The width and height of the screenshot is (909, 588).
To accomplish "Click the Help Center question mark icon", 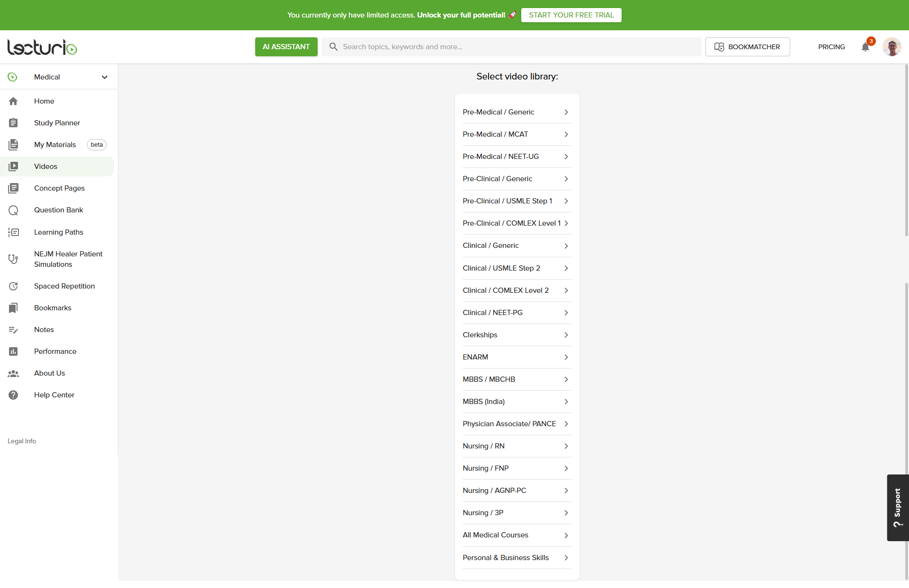I will [13, 395].
